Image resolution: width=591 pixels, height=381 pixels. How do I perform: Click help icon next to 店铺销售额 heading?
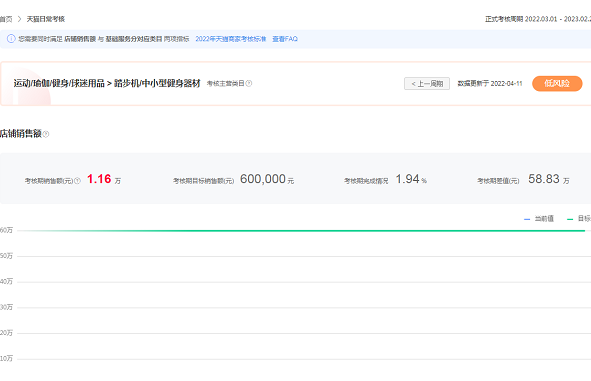coord(46,134)
